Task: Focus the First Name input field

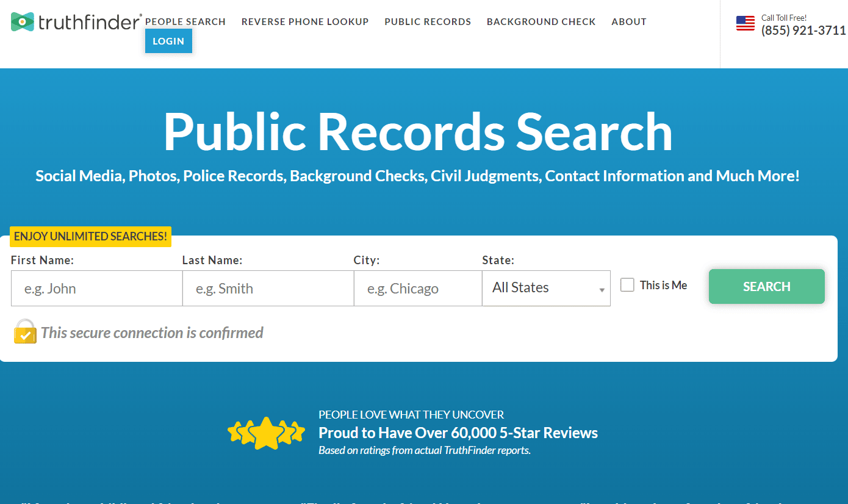Action: 97,288
